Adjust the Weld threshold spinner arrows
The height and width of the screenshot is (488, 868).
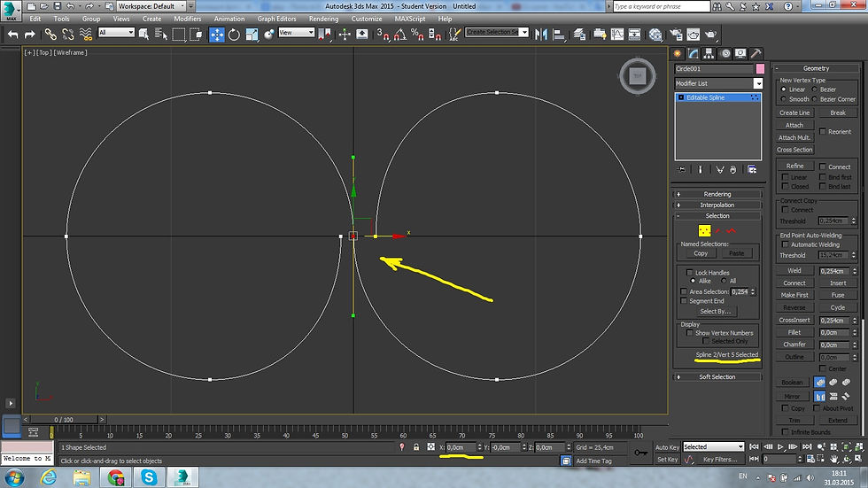pyautogui.click(x=854, y=270)
